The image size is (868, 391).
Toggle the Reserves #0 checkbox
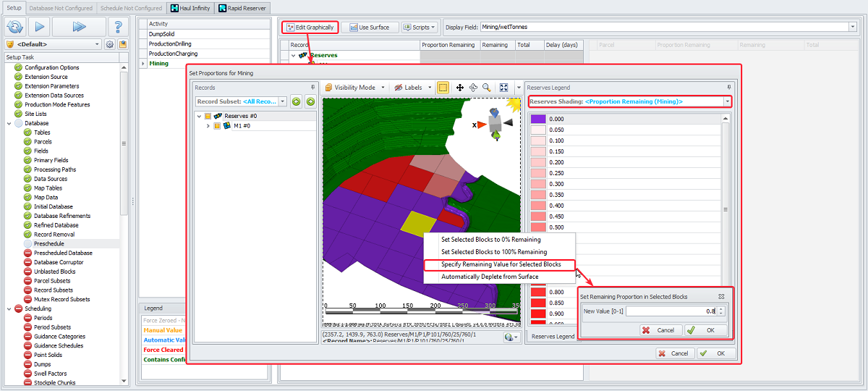point(207,116)
